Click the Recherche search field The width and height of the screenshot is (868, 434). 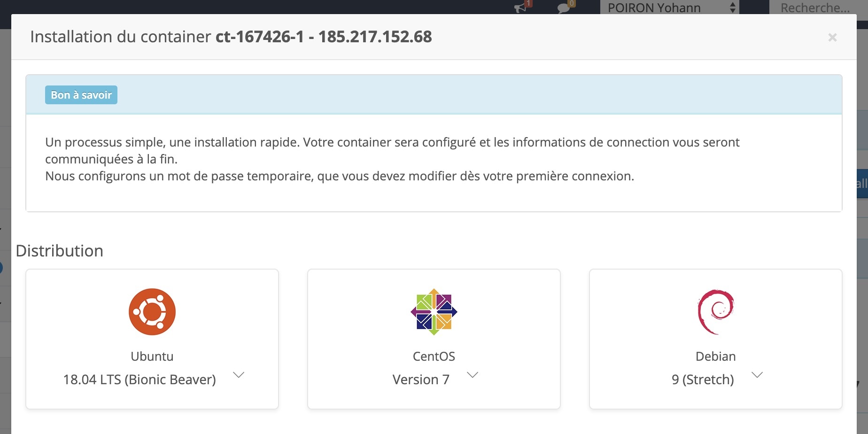815,8
